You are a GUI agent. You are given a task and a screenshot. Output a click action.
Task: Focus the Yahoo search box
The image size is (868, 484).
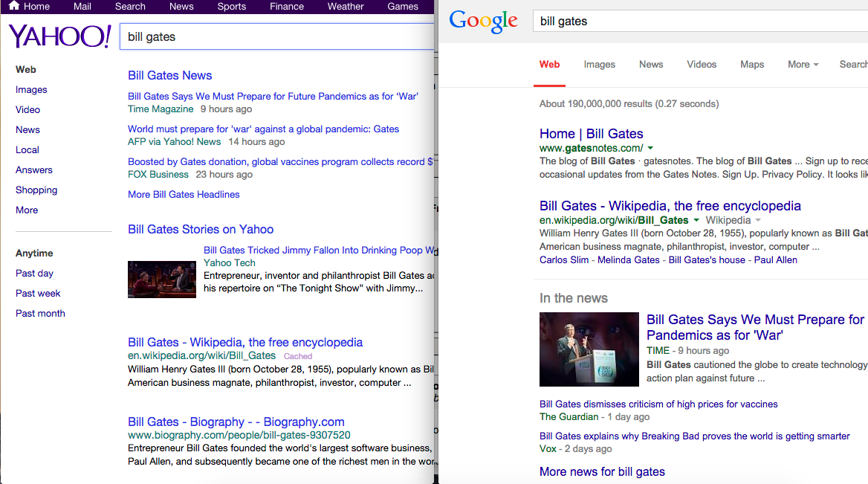click(x=277, y=36)
